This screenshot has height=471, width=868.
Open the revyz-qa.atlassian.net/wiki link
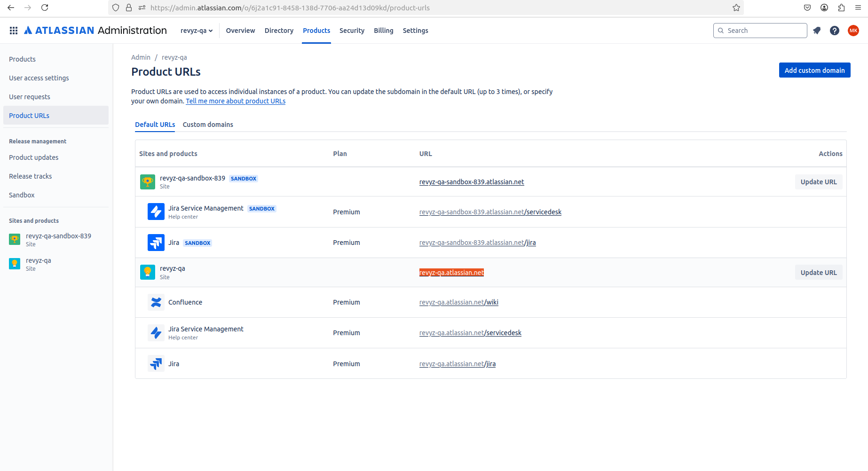(x=458, y=302)
